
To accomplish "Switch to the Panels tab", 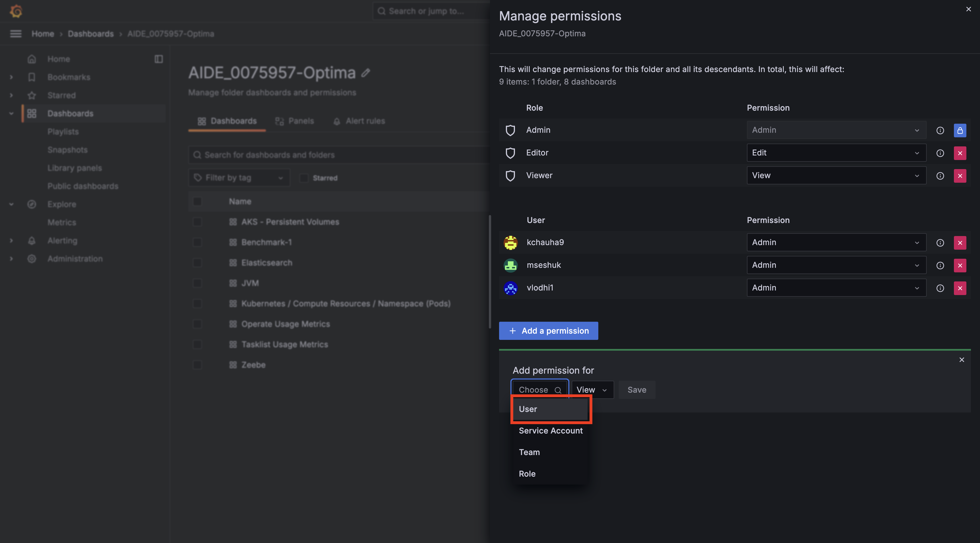I will (295, 121).
